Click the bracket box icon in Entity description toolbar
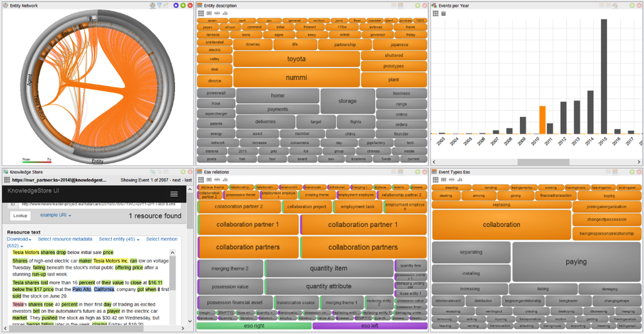 click(x=209, y=14)
